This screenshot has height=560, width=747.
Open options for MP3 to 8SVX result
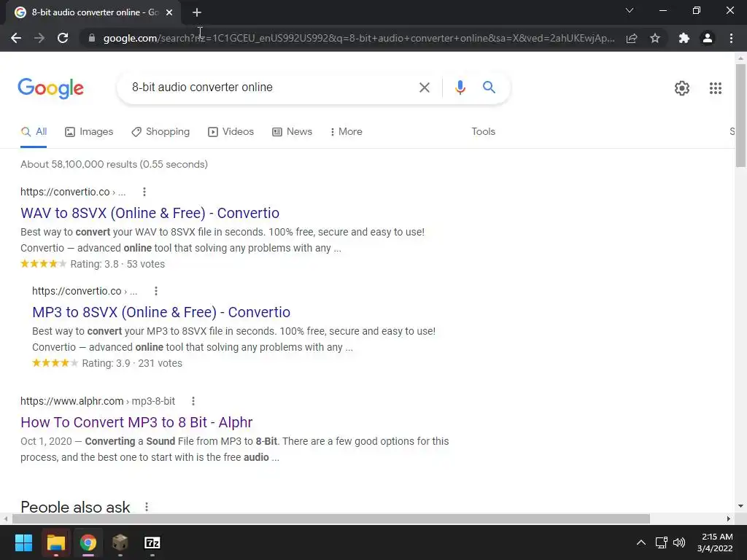tap(156, 291)
